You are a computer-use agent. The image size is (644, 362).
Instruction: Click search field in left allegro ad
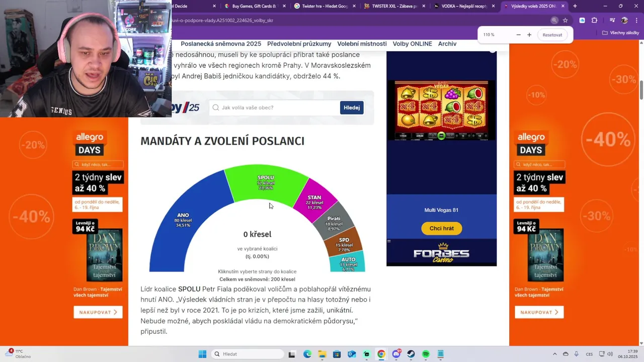coord(98,164)
